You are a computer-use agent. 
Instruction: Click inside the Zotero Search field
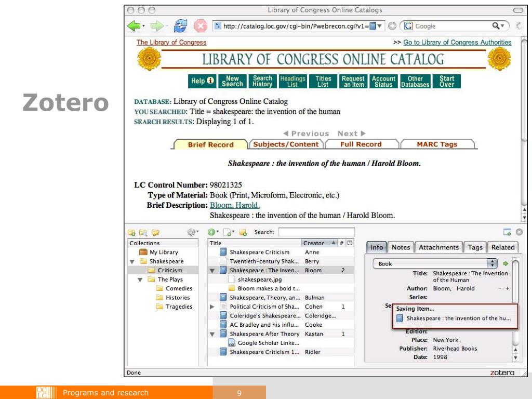[316, 232]
